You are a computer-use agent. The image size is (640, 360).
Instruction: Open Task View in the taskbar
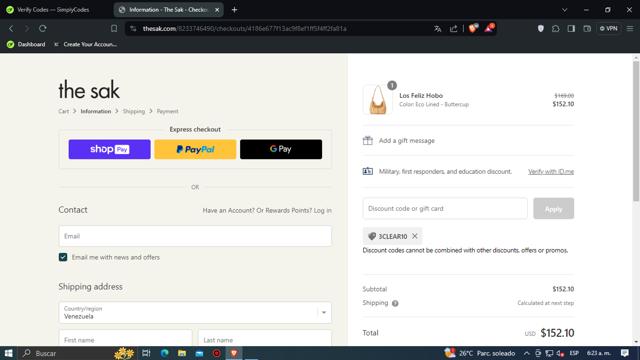(x=146, y=353)
